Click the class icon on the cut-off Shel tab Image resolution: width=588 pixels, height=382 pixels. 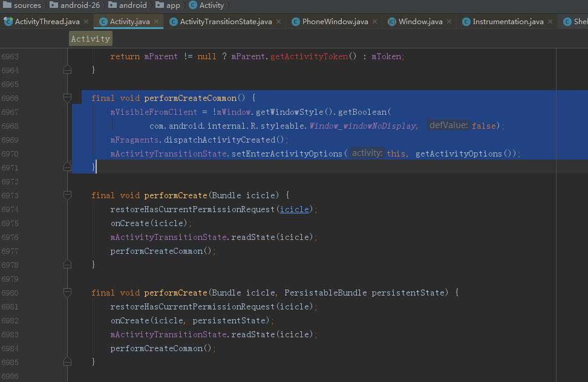pyautogui.click(x=567, y=22)
